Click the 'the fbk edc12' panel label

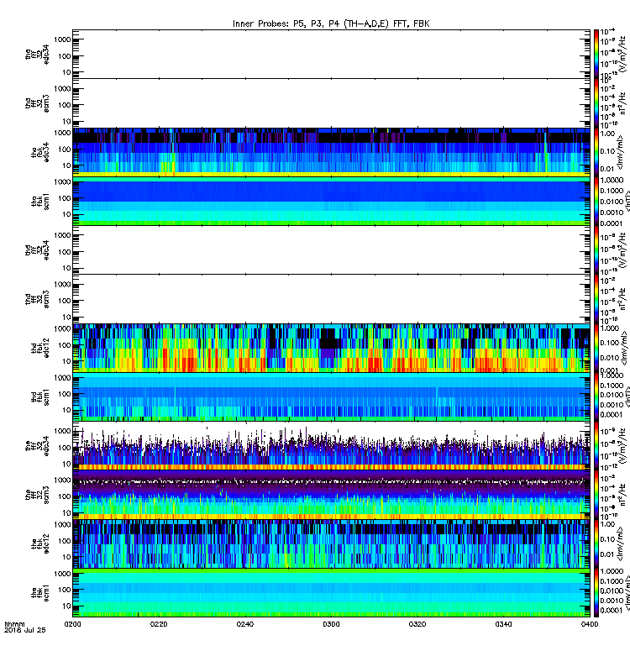click(40, 543)
